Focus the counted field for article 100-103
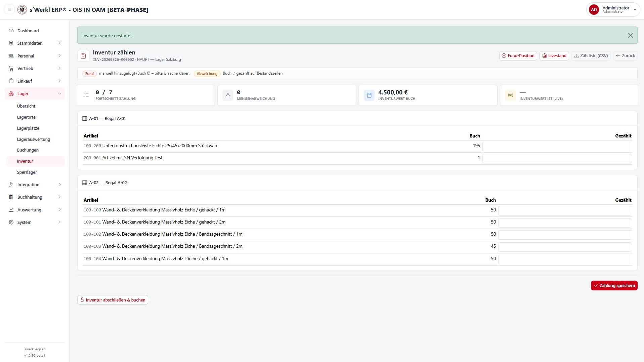The width and height of the screenshot is (644, 362). coord(564,247)
